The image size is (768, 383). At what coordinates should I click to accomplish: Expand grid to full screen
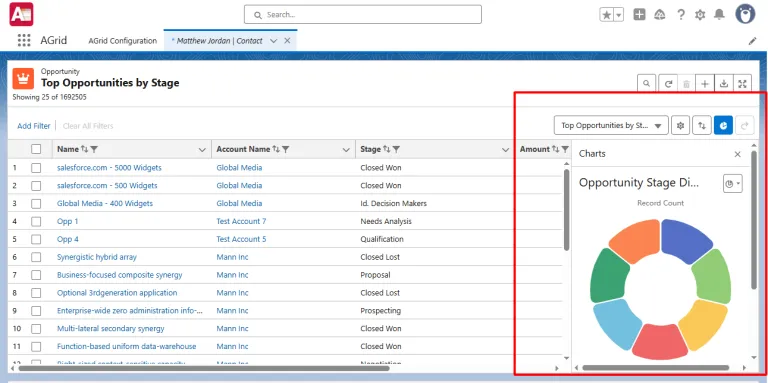coord(742,84)
